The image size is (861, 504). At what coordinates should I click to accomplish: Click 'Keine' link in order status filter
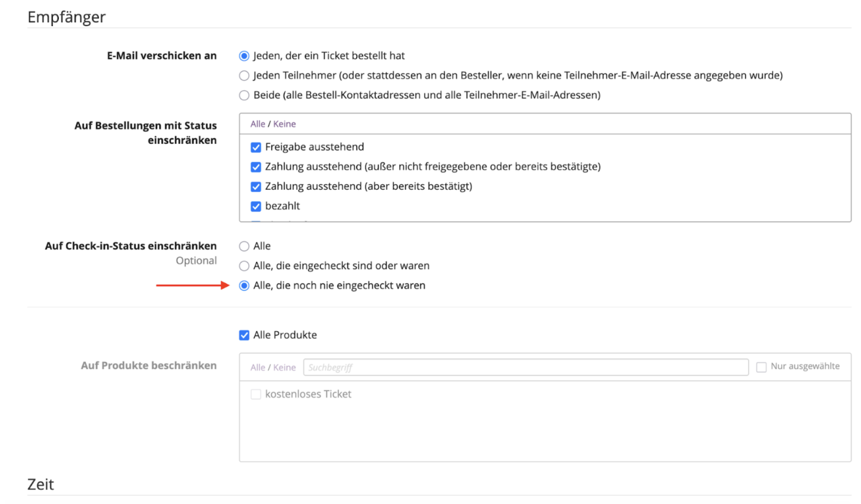click(x=284, y=124)
